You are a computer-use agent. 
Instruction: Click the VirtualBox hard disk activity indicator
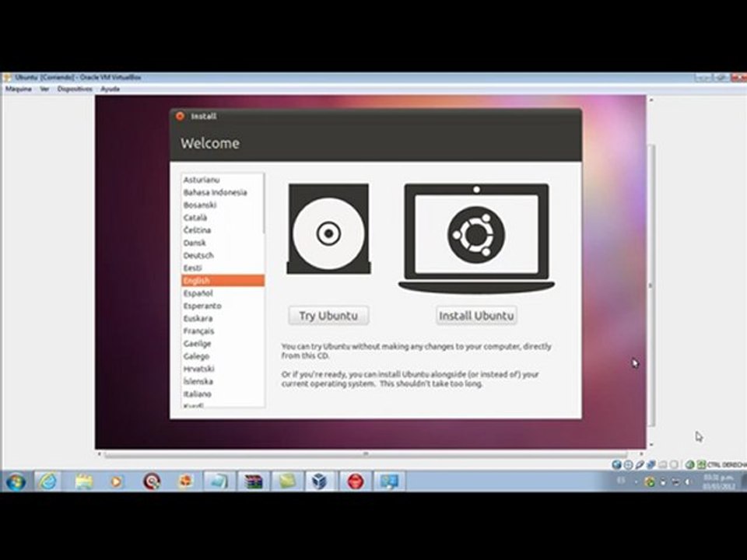[616, 464]
